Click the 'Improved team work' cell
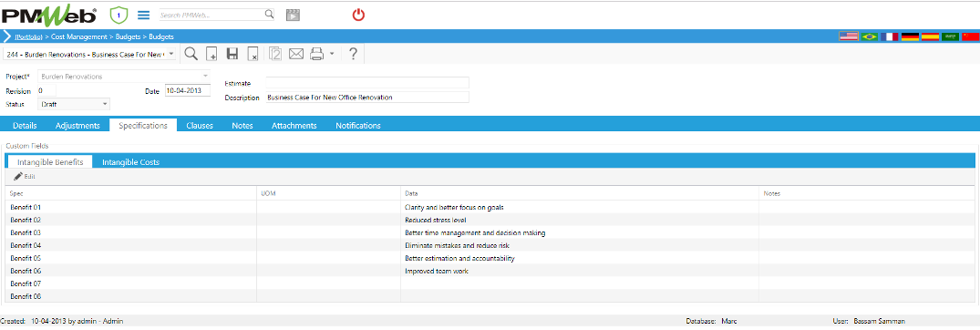980x330 pixels. point(580,272)
